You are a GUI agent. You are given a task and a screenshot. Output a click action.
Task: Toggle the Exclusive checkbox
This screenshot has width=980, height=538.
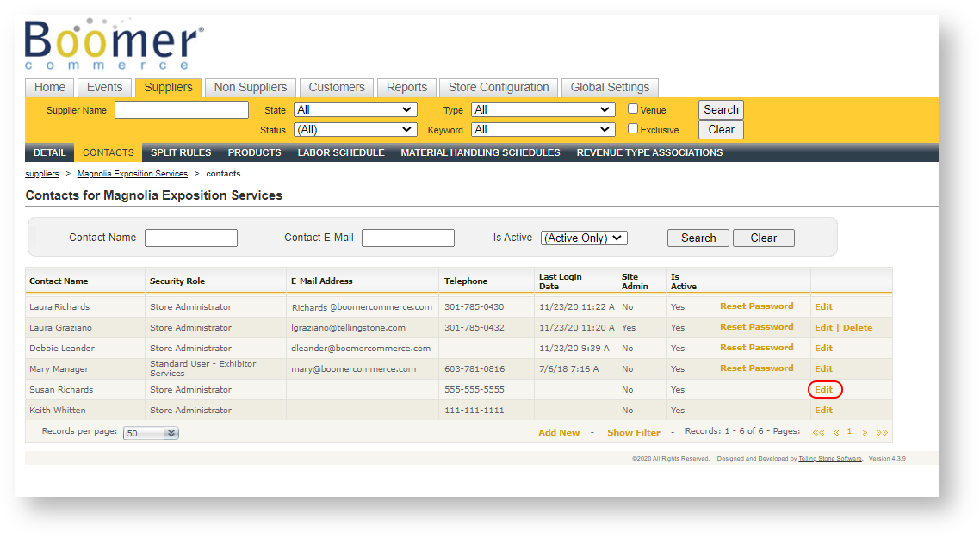[x=633, y=129]
